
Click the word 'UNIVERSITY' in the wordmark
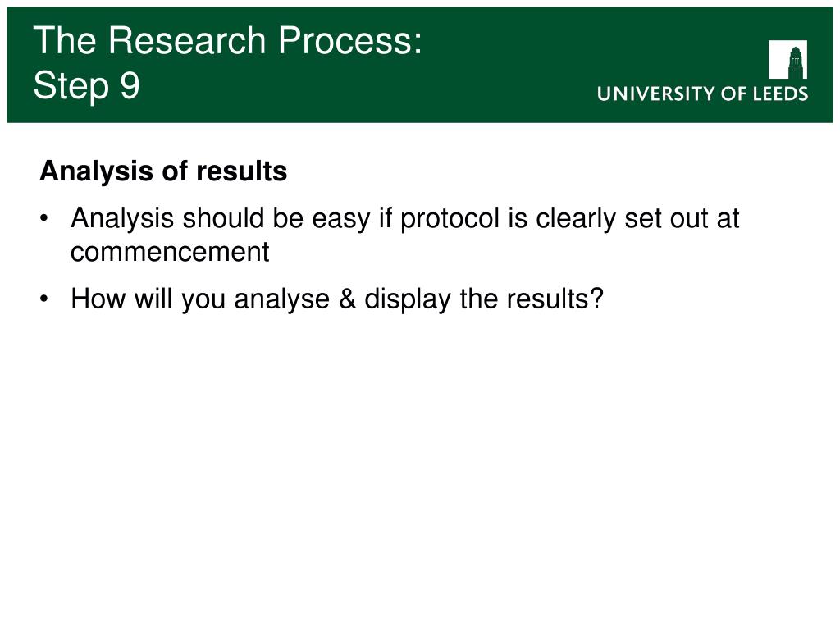tap(655, 94)
